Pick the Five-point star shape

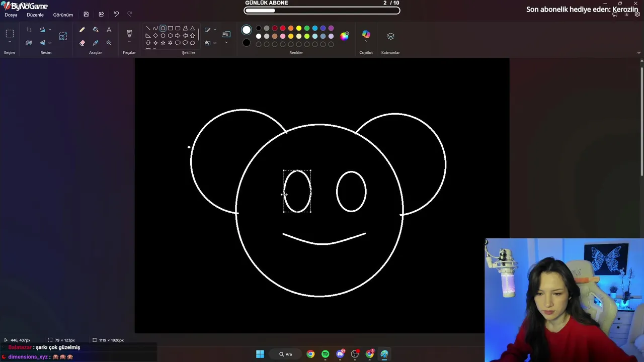[163, 43]
